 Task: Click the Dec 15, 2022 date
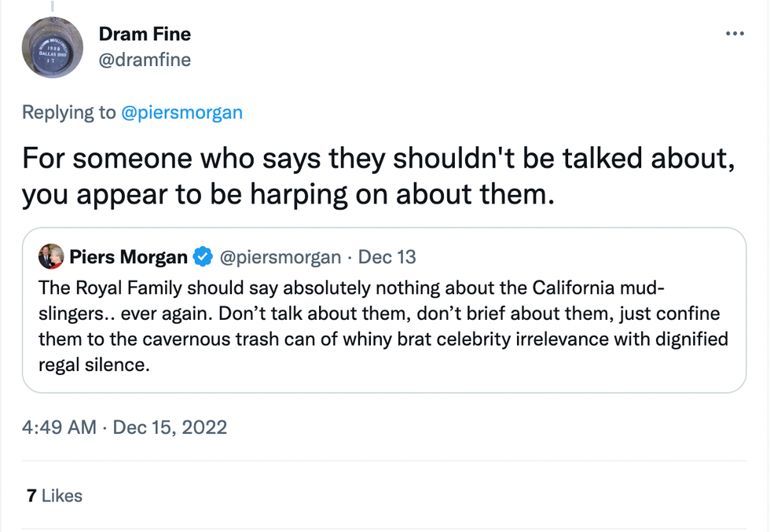coord(170,427)
